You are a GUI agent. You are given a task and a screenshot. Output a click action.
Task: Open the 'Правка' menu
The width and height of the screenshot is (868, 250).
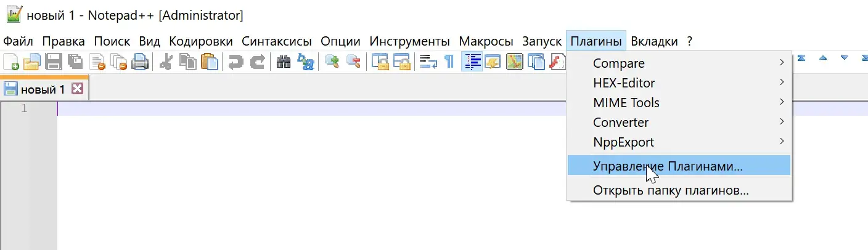coord(63,41)
